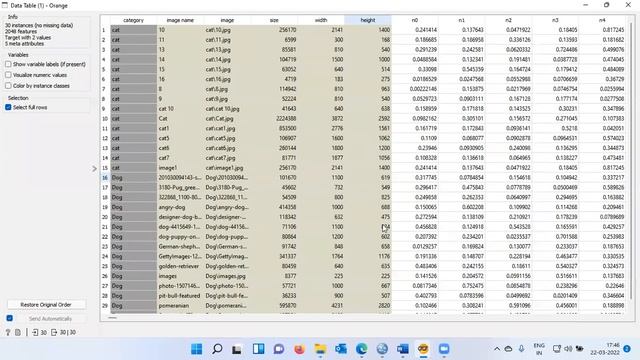Screen dimensions: 640x360
Task: Uncheck Select full rows checkbox
Action: (8, 107)
